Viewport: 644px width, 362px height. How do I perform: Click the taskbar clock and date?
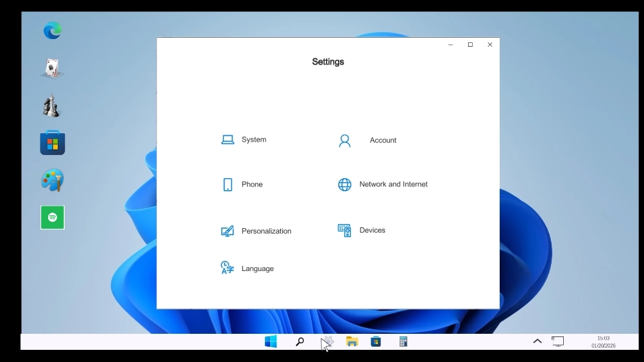(x=604, y=342)
